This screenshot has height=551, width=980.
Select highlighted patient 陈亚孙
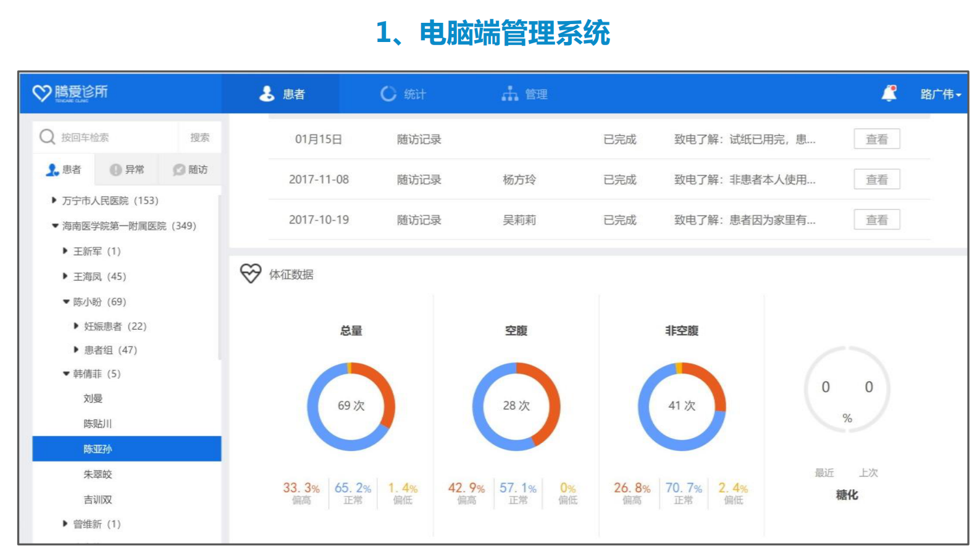pos(127,449)
